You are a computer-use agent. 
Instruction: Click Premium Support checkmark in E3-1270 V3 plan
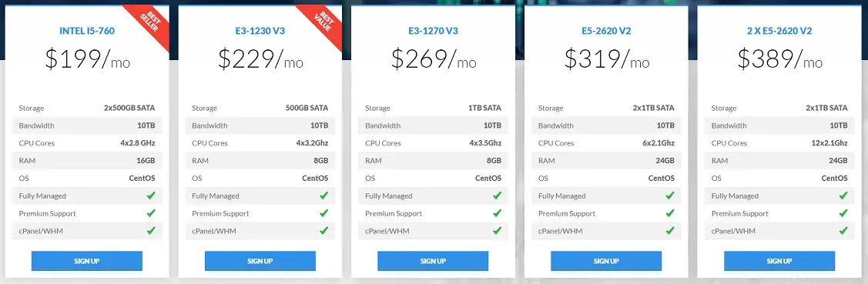coord(497,213)
